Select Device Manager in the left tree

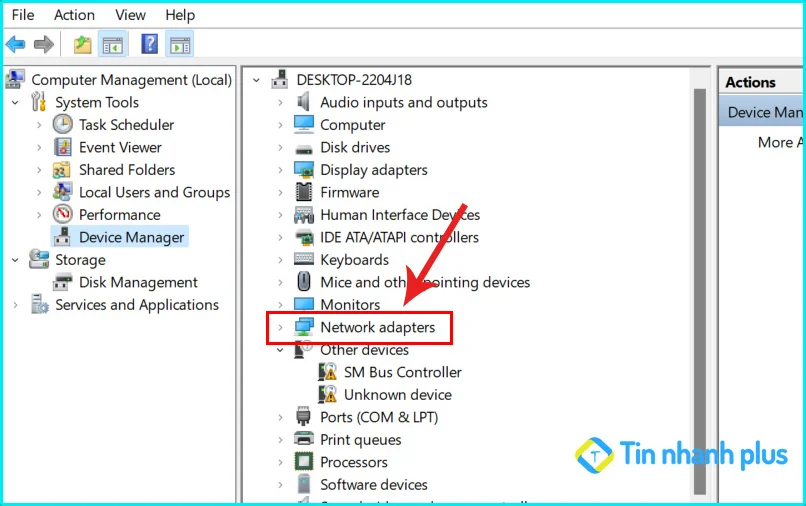[132, 237]
